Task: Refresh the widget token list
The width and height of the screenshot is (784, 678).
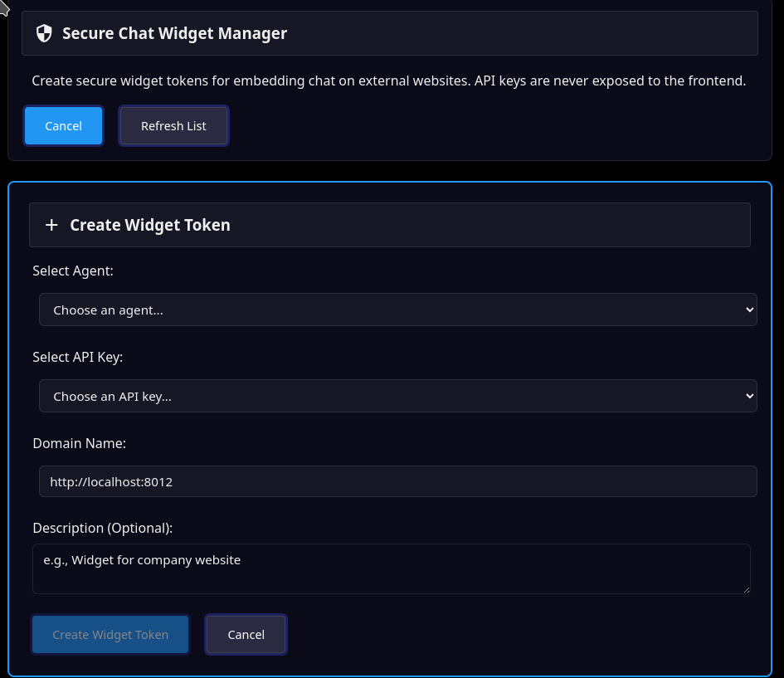Action: coord(173,126)
